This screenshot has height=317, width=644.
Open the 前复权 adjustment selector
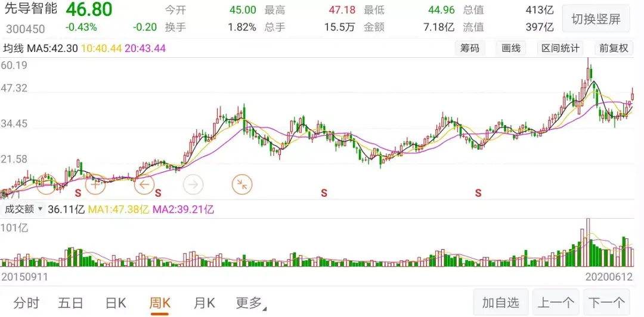(614, 48)
